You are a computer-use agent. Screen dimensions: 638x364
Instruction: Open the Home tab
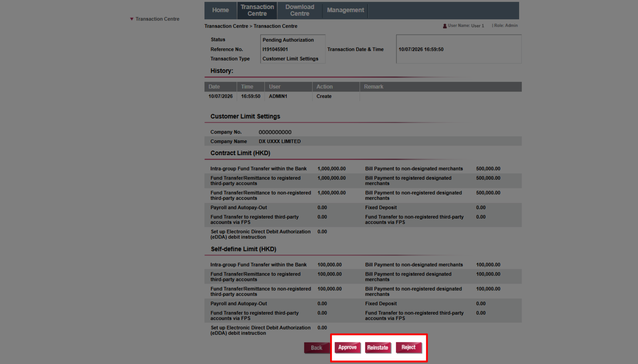coord(220,10)
